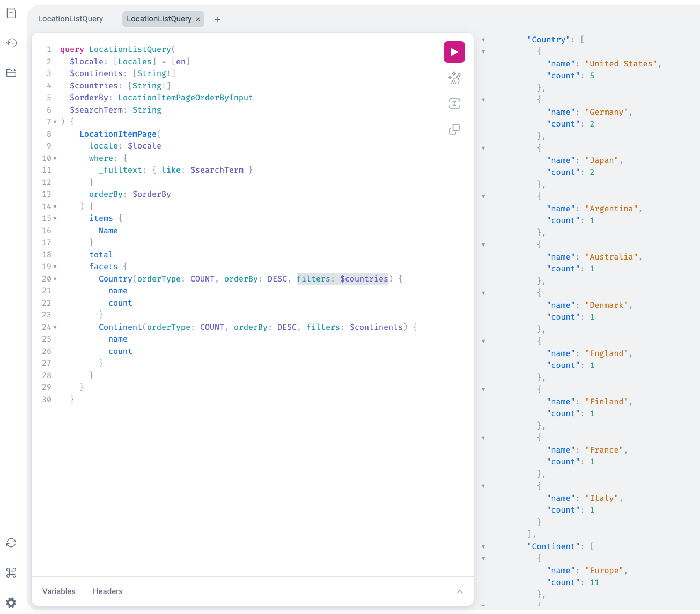Open the keyboard shortcuts dialog
700x614 pixels.
pos(11,573)
